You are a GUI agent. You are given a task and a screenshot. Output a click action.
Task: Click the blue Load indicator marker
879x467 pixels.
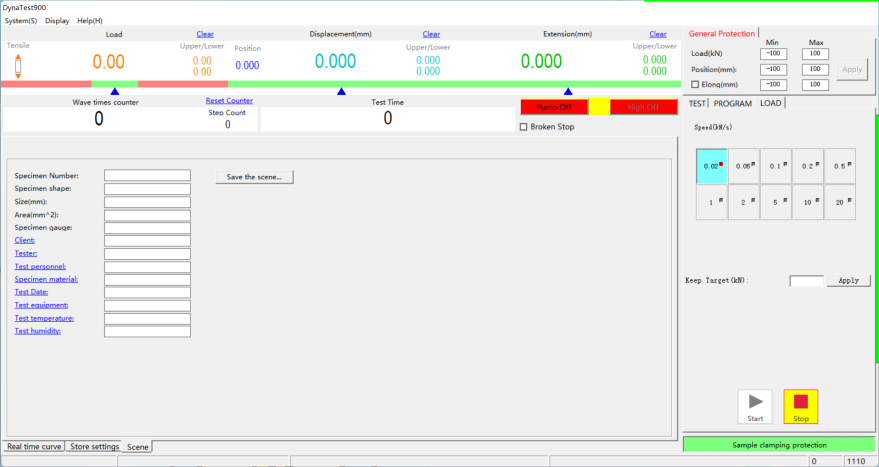click(115, 91)
